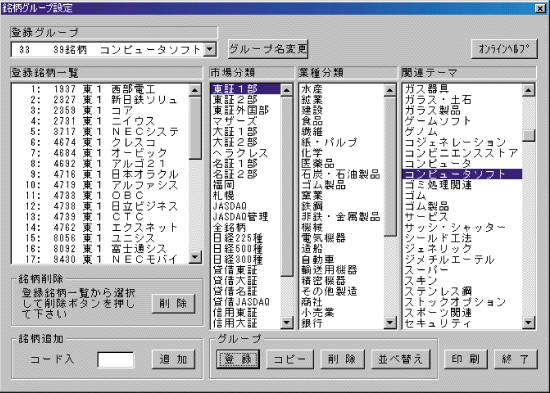The width and height of the screenshot is (550, 393).
Task: Select 医薬品 in 業種分類
Action: click(x=342, y=164)
